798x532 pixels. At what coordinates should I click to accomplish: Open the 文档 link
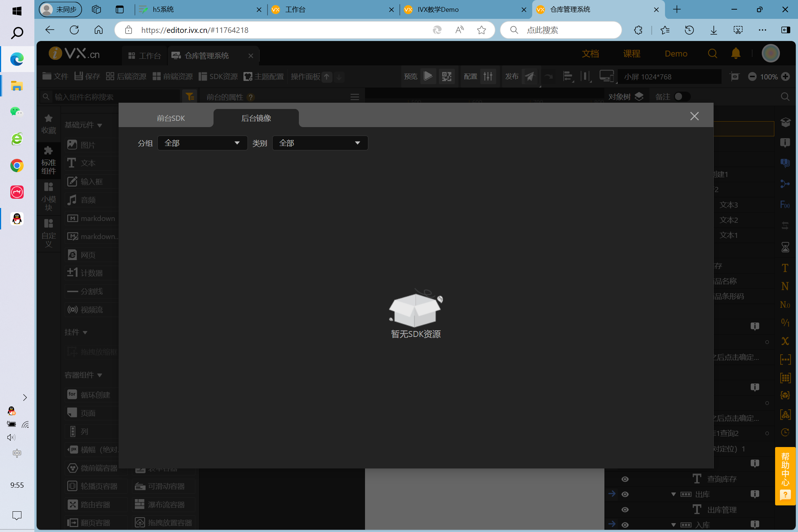[x=590, y=54]
